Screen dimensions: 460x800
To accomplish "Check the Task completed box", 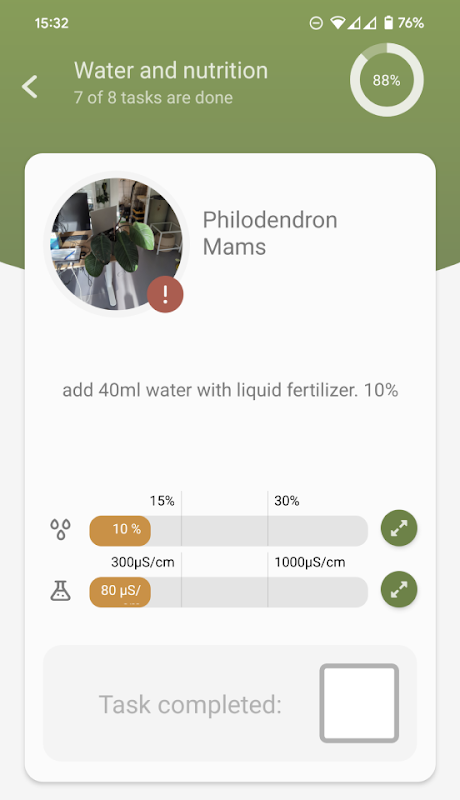I will pyautogui.click(x=359, y=703).
